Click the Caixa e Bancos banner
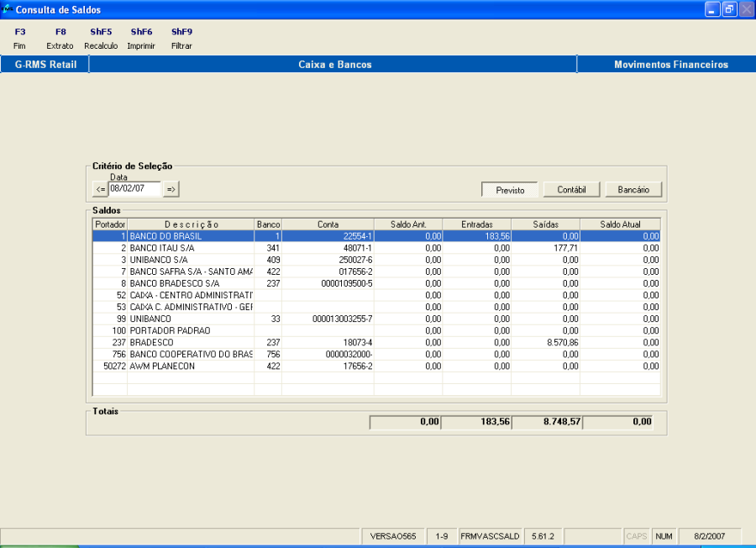The height and width of the screenshot is (548, 756). tap(330, 64)
